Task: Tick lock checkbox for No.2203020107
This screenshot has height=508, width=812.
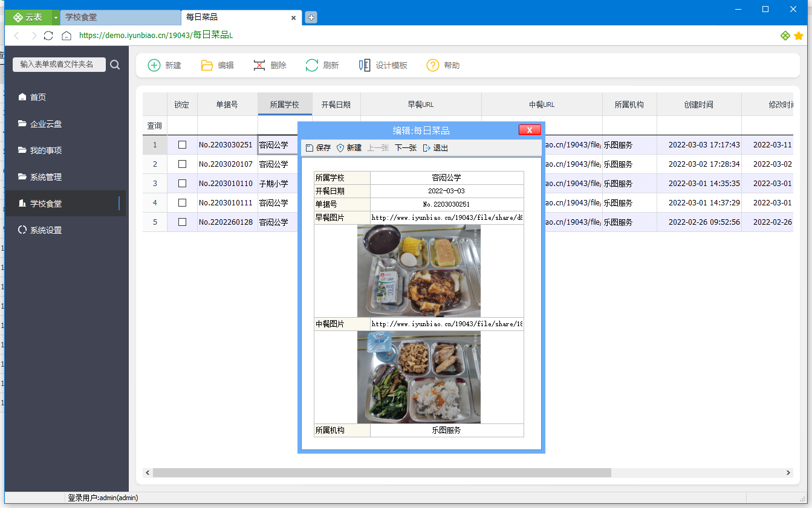Action: click(182, 164)
